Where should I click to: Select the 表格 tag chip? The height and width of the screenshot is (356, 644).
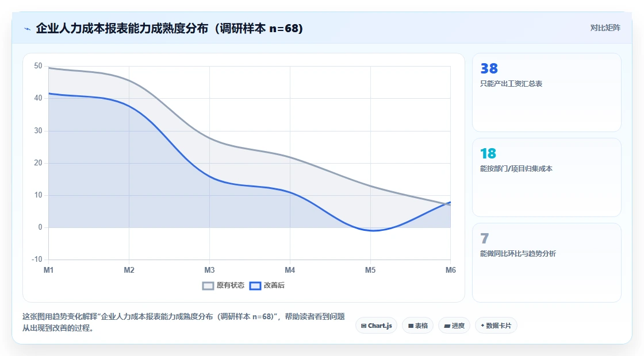pyautogui.click(x=417, y=326)
